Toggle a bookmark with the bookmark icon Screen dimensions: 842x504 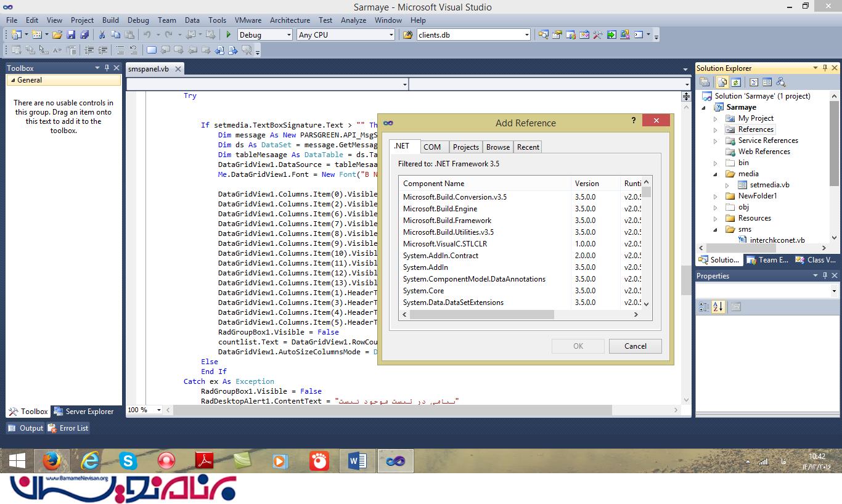tap(152, 51)
